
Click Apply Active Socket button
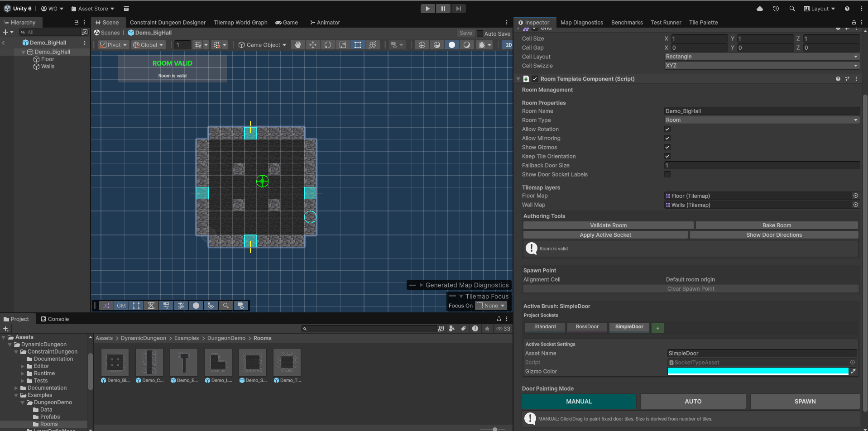[x=605, y=235]
